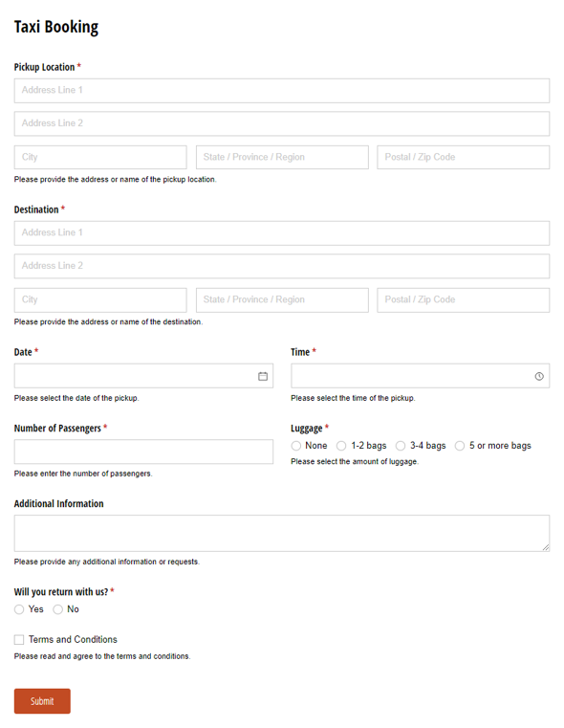Click 'address or name of the destination' hint
The width and height of the screenshot is (564, 728).
tap(108, 321)
